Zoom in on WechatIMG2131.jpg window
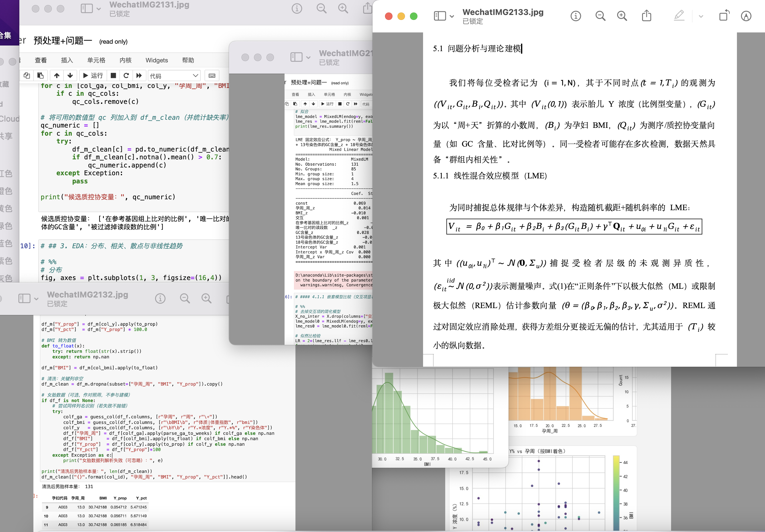Image resolution: width=765 pixels, height=532 pixels. click(x=343, y=8)
